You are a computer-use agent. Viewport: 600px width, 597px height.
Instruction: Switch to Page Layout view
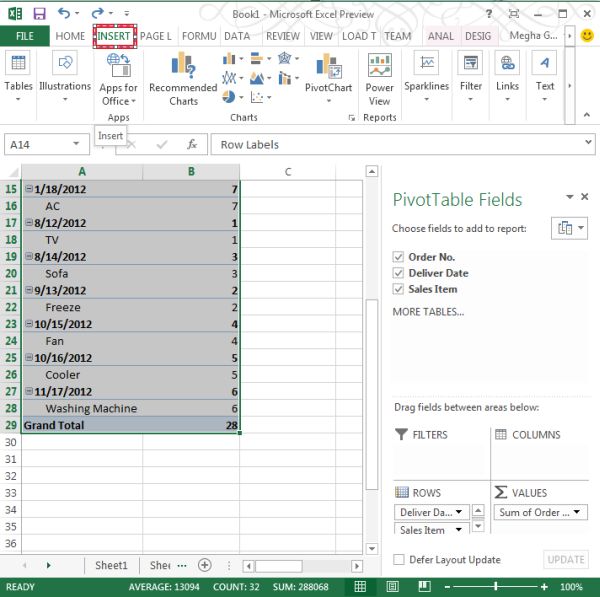tap(392, 586)
